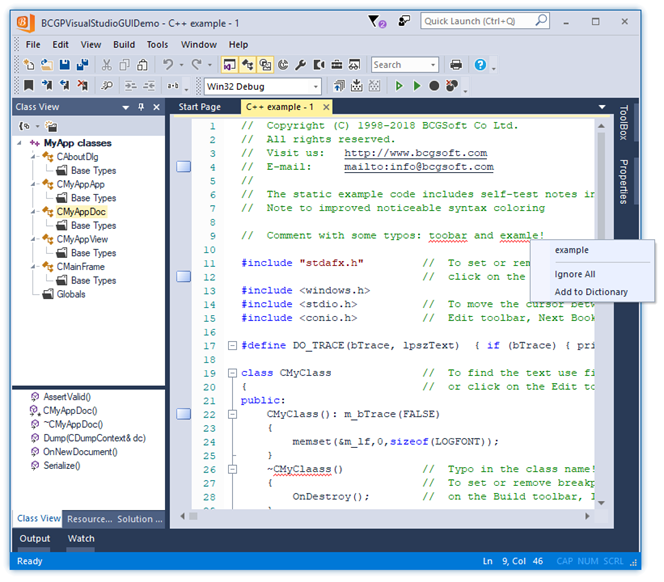Image resolution: width=664 pixels, height=582 pixels.
Task: Click the outlined green Start Without Debugging icon
Action: click(398, 86)
